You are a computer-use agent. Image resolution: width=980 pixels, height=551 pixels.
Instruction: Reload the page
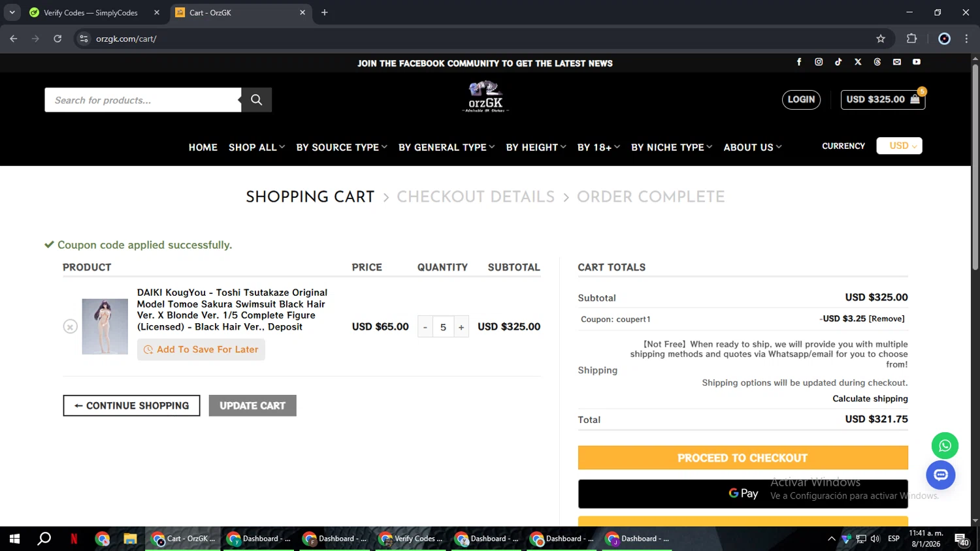coord(57,39)
